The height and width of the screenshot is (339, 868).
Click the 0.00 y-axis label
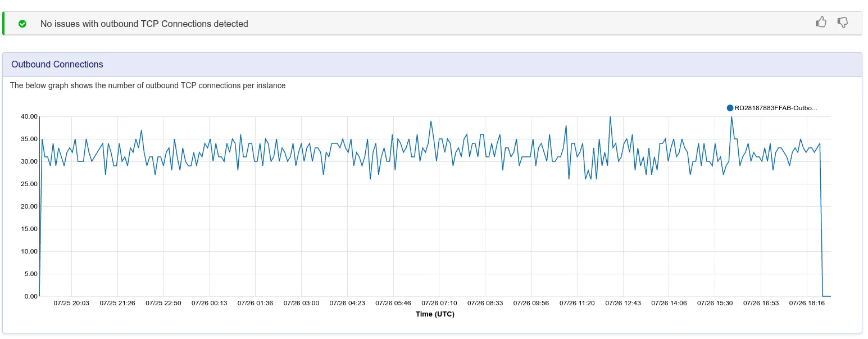tap(31, 296)
